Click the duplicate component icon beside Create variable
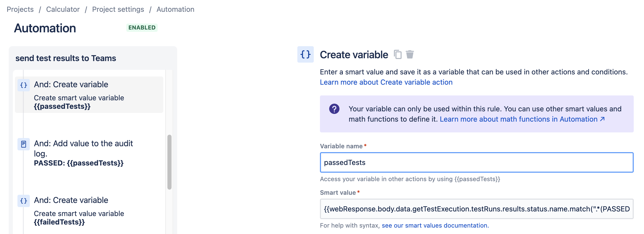The width and height of the screenshot is (644, 234). coord(397,54)
